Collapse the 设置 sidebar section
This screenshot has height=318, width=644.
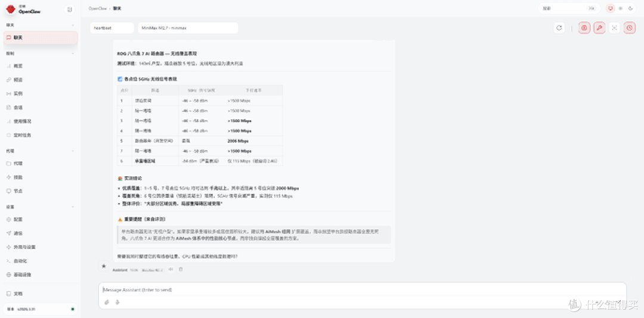pyautogui.click(x=73, y=207)
